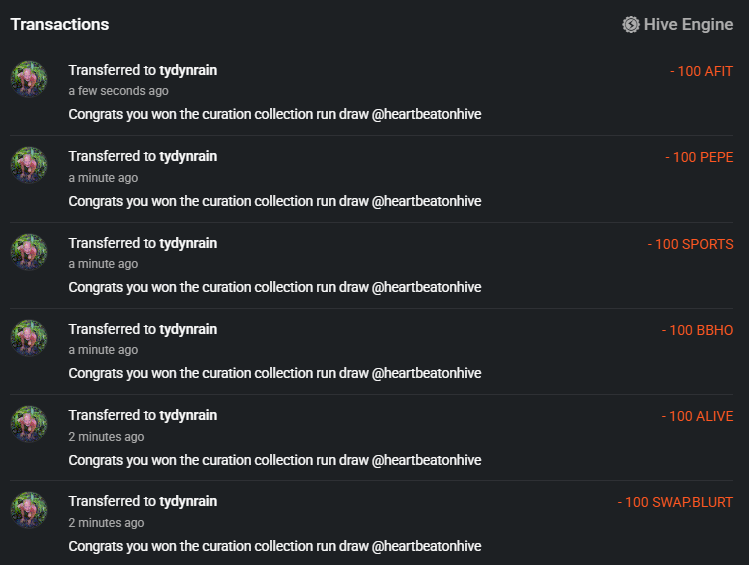Click tydynrain in the SWAP.BLURT transaction
The image size is (749, 565).
[x=188, y=501]
